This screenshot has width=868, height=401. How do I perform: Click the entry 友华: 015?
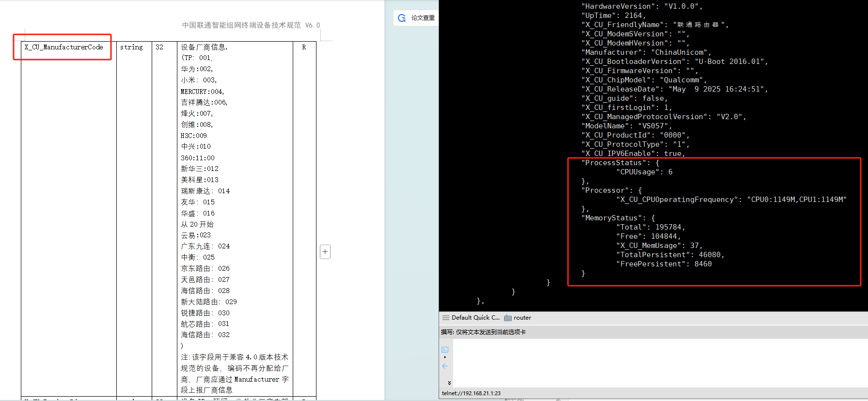tap(198, 202)
